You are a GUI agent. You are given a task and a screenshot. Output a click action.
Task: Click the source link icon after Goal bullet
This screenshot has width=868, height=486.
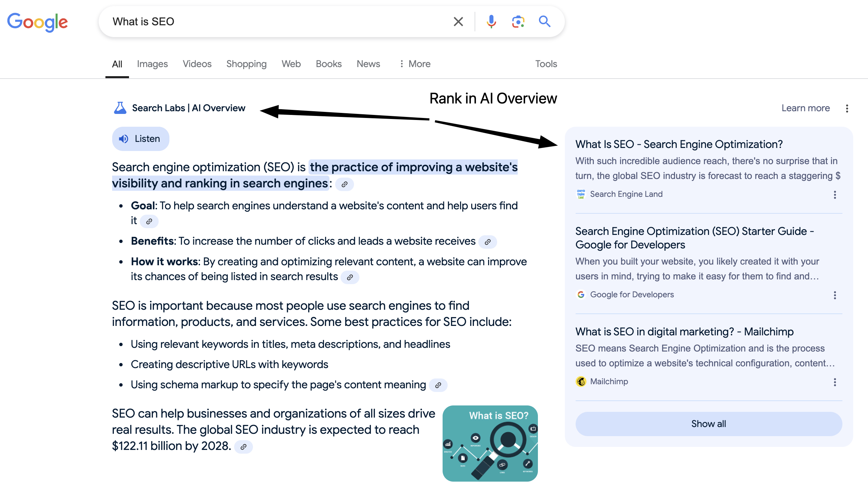149,221
